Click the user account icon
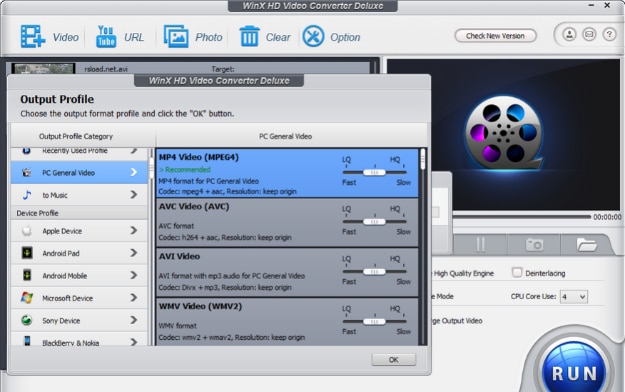 (569, 34)
